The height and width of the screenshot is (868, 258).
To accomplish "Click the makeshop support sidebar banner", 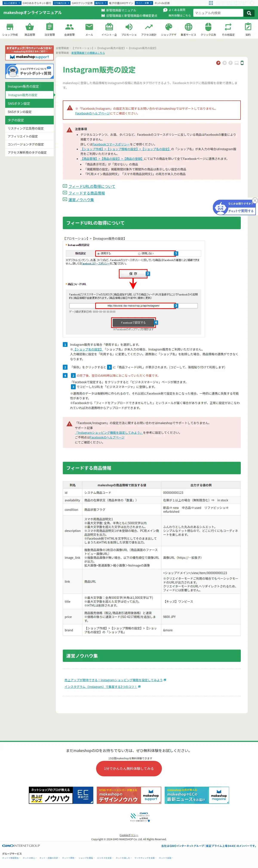I will point(29,53).
